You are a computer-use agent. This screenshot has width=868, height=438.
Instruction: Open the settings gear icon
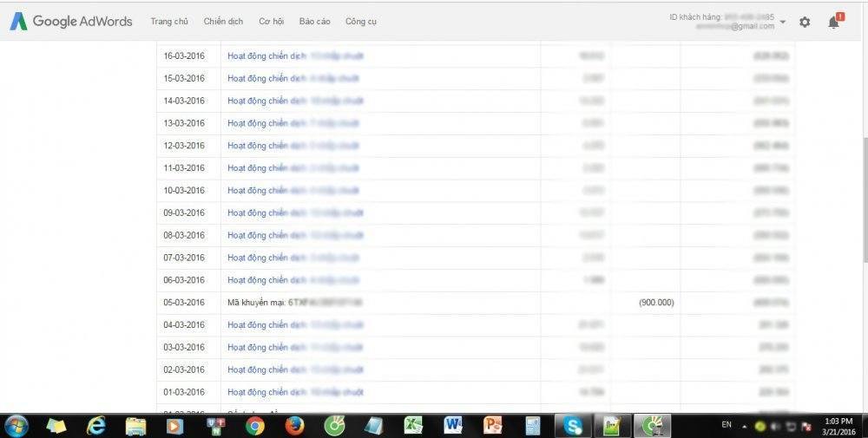point(805,23)
